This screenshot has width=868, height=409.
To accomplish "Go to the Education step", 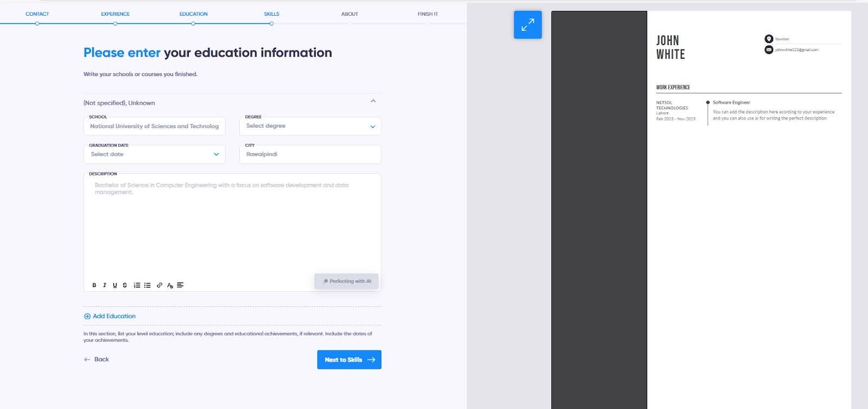I will 194,14.
